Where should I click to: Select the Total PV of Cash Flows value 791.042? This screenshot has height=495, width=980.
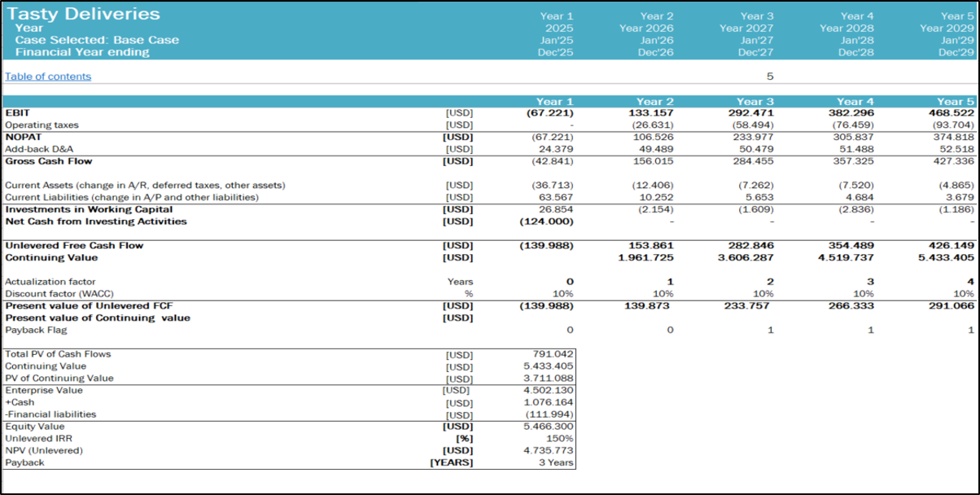click(x=552, y=354)
